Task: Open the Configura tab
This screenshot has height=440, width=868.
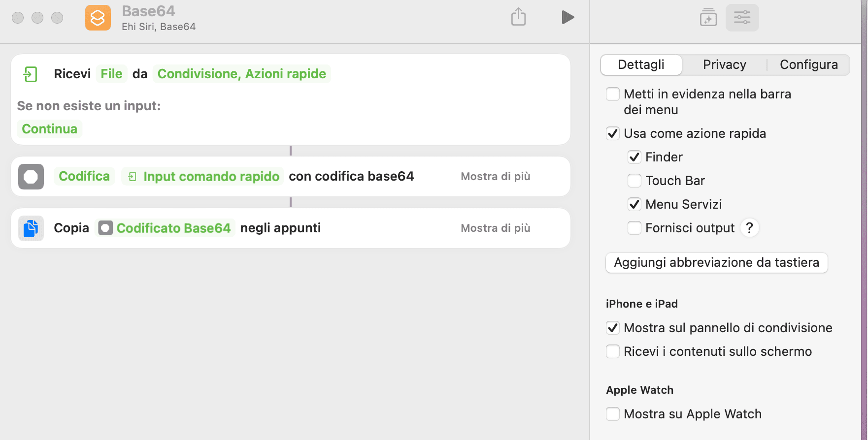Action: [808, 65]
